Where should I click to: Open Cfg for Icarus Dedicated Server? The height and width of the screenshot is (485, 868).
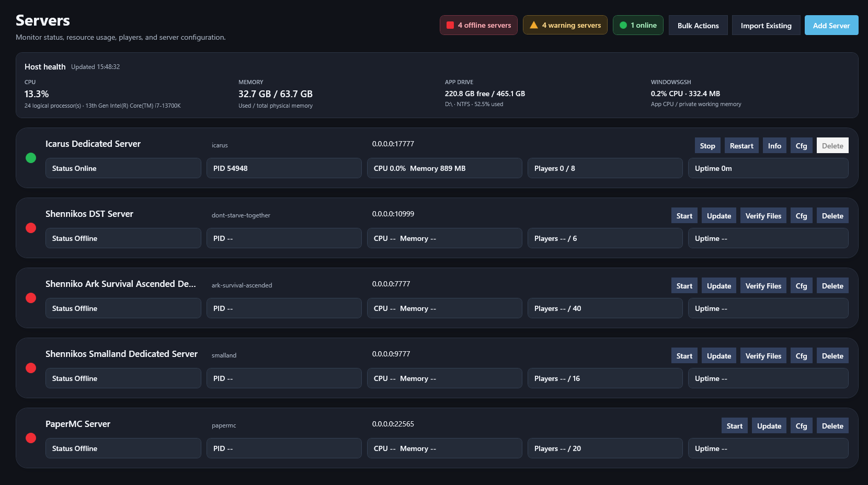tap(801, 146)
